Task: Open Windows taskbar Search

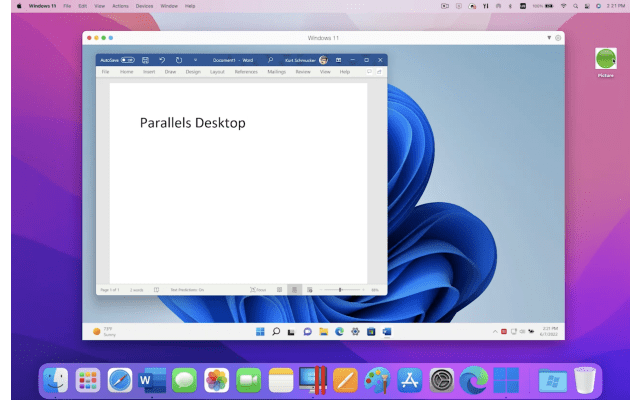Action: (x=276, y=331)
